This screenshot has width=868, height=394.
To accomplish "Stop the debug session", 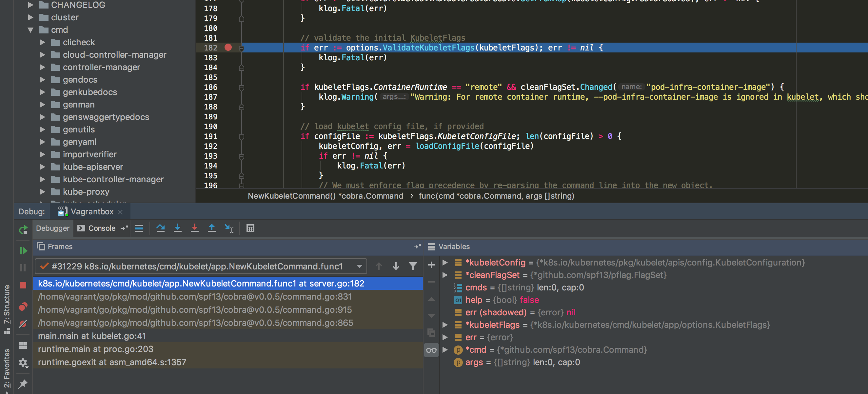I will [23, 286].
